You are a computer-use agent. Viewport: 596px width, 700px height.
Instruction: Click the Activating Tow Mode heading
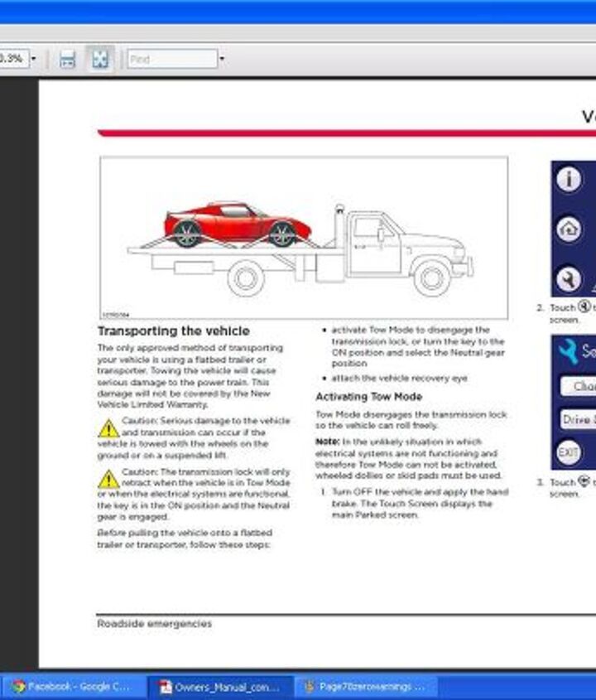click(368, 397)
